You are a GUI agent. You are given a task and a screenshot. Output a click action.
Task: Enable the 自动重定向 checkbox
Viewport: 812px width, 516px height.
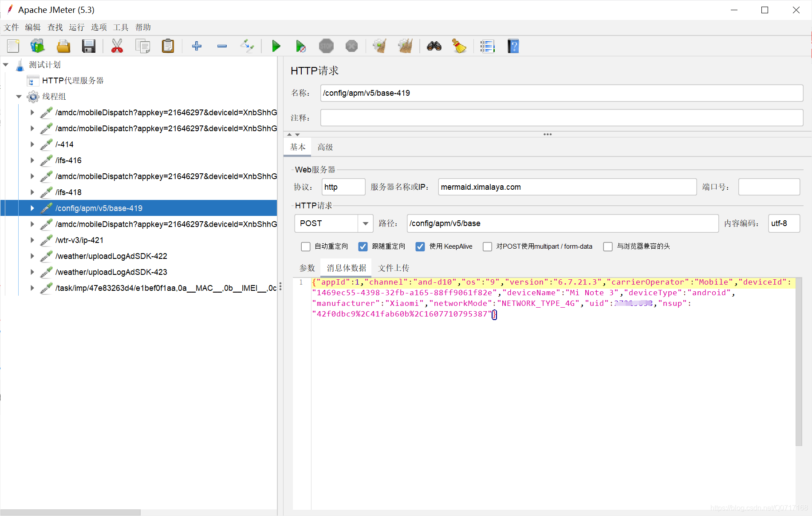click(x=306, y=246)
